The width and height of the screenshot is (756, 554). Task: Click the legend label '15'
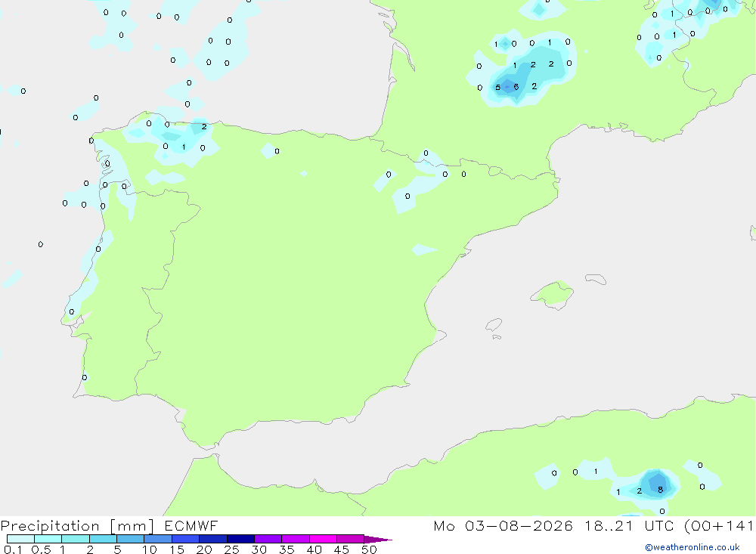pyautogui.click(x=177, y=549)
